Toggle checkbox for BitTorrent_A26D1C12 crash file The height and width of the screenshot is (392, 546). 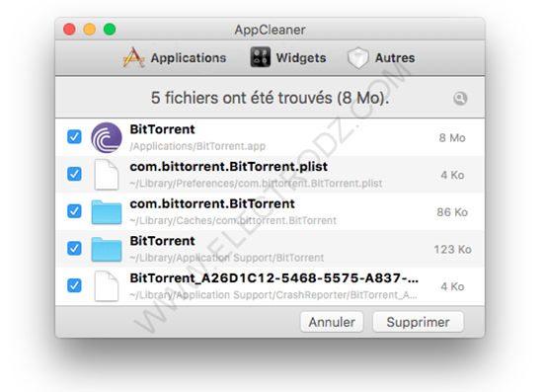point(74,285)
